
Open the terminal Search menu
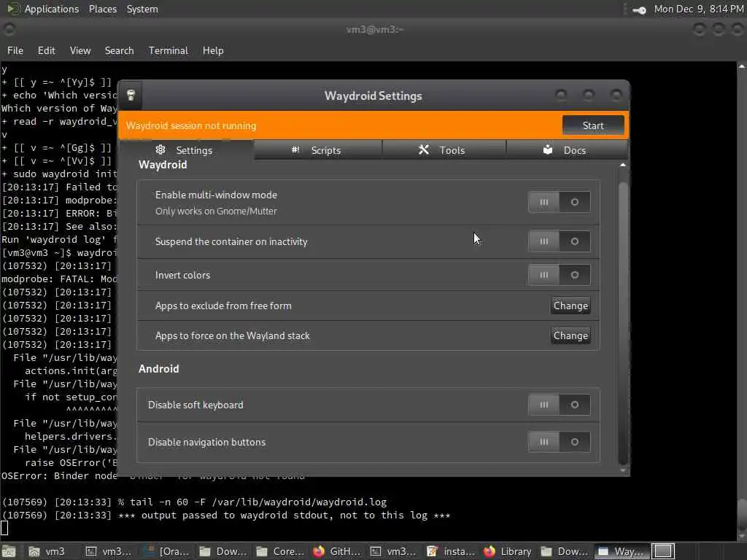(119, 50)
